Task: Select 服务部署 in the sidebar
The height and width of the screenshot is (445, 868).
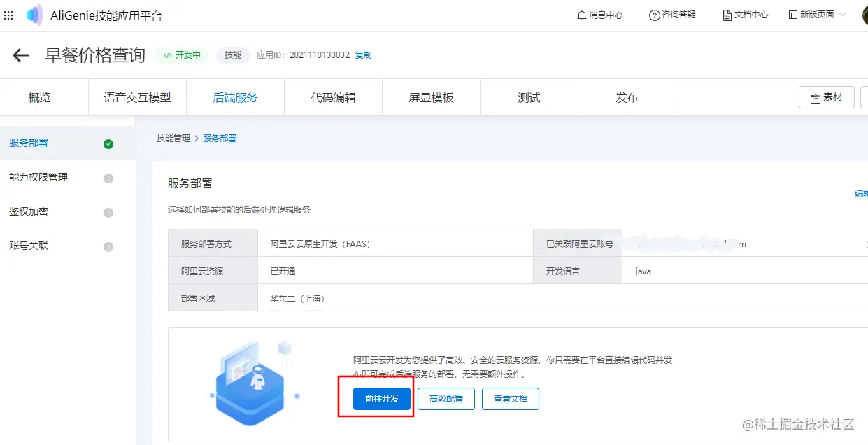Action: pyautogui.click(x=67, y=143)
